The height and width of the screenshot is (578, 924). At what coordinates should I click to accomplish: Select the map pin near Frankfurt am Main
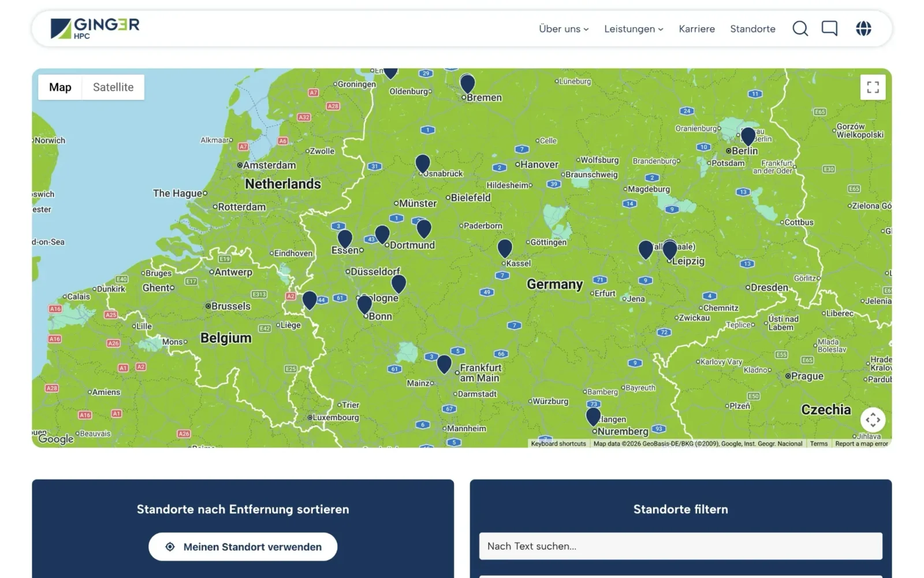click(x=444, y=365)
